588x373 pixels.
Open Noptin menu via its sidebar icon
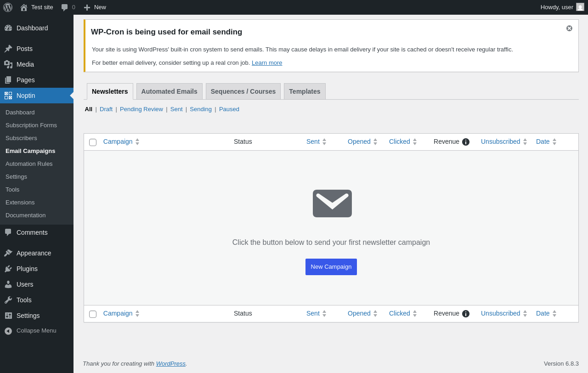click(x=8, y=96)
